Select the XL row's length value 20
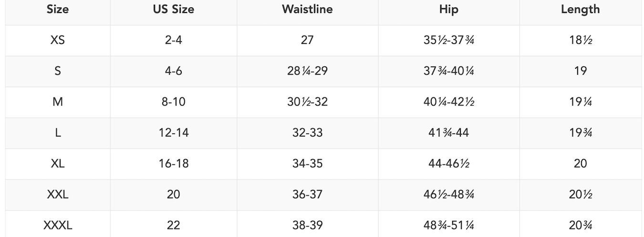The width and height of the screenshot is (644, 237). click(580, 163)
